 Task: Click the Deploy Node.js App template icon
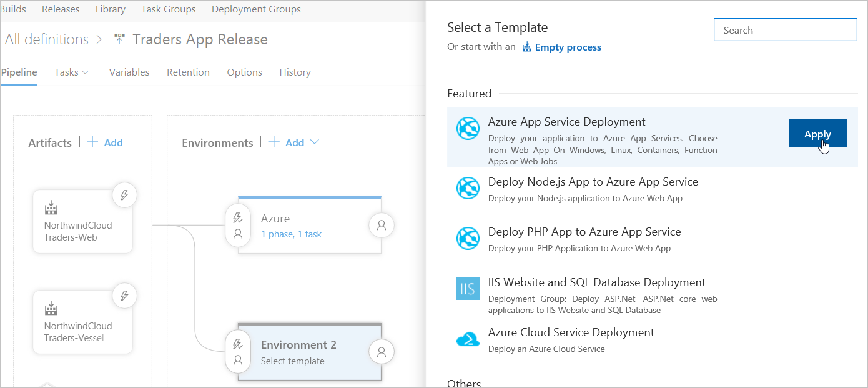coord(468,188)
